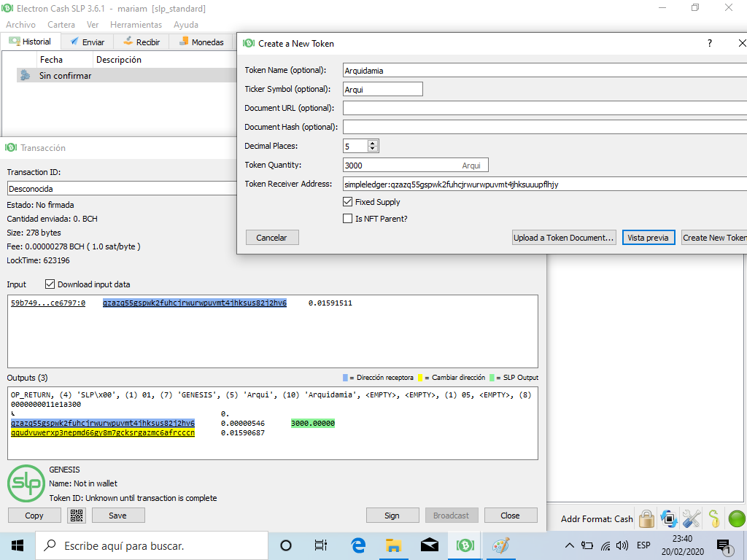Toggle Download input data checkbox
This screenshot has height=560, width=747.
pos(50,284)
